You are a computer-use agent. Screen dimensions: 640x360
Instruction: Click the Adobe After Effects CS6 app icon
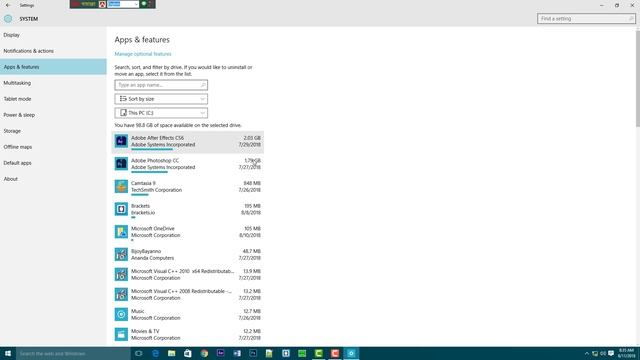point(121,141)
